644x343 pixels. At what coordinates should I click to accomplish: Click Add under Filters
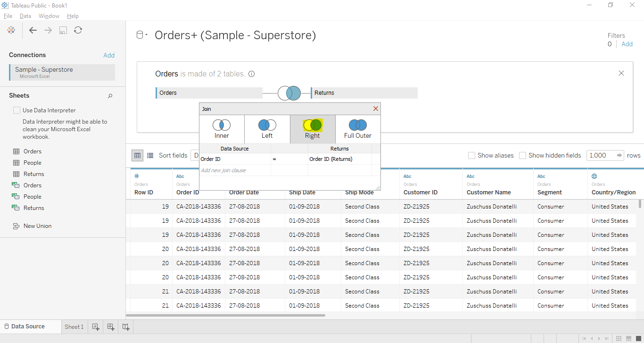point(627,44)
